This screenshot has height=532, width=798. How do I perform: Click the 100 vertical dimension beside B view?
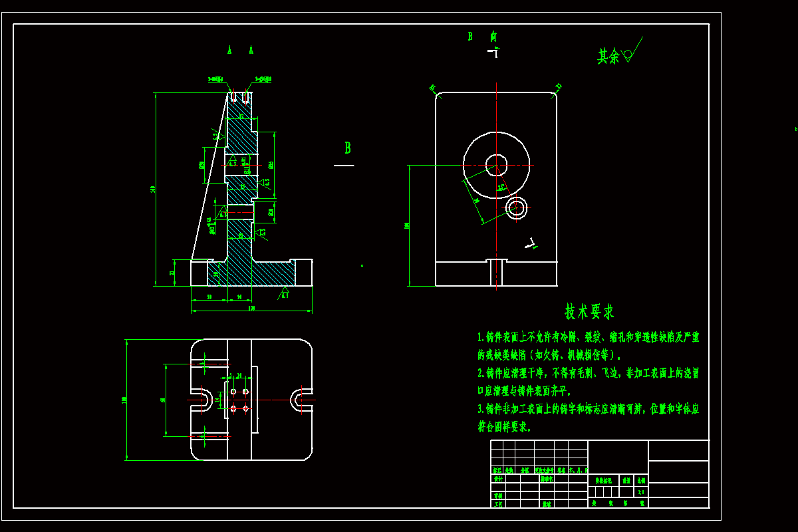coord(406,226)
